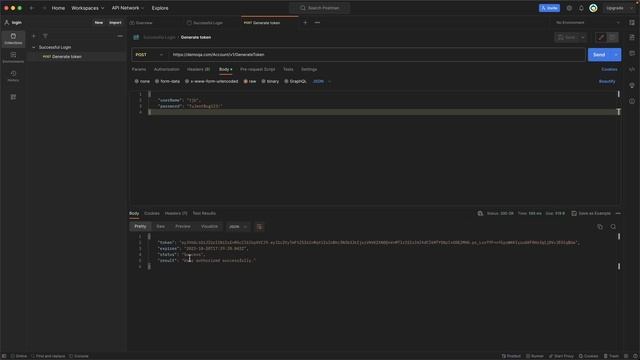Image resolution: width=640 pixels, height=360 pixels.
Task: Switch response view to Raw
Action: [x=160, y=227]
